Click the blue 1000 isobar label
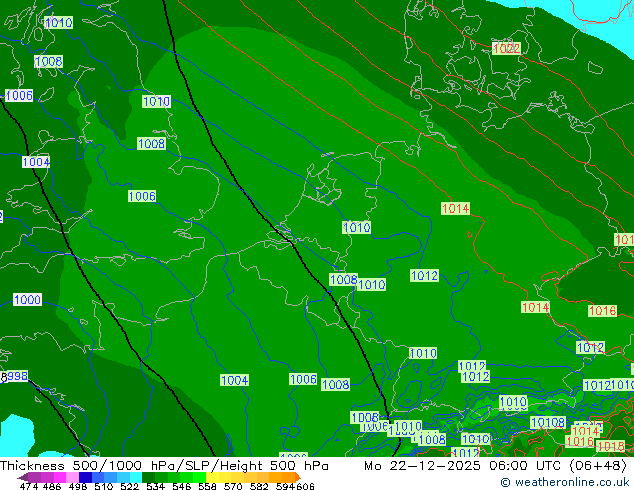Screen dimensions: 634x490 (x=27, y=300)
